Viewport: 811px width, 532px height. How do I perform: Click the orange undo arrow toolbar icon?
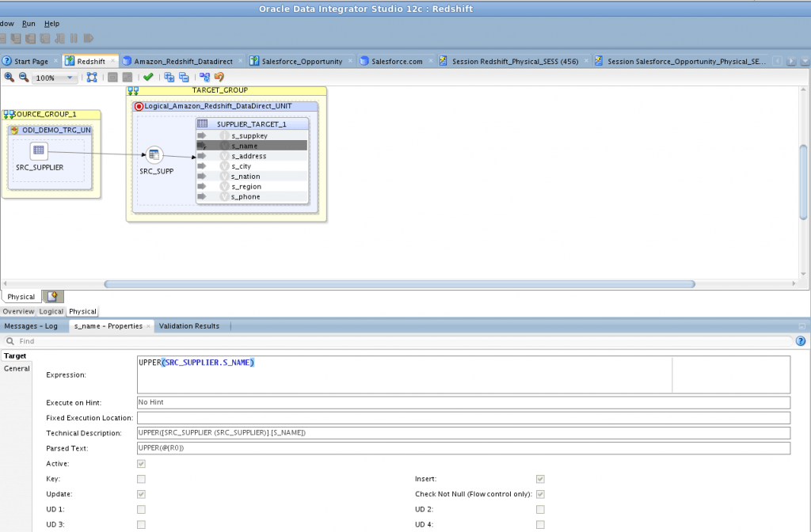tap(219, 78)
